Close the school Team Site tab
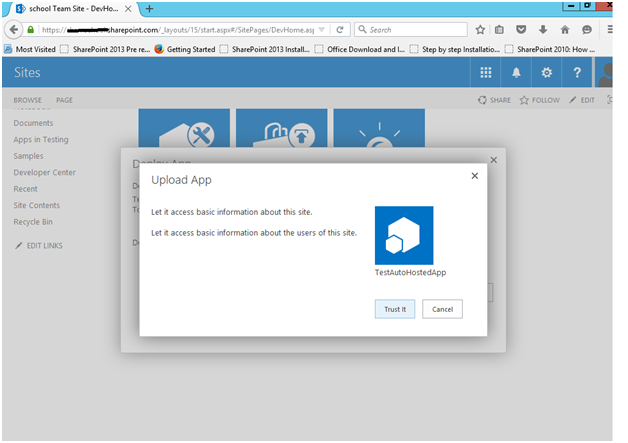The width and height of the screenshot is (628, 443). coord(128,8)
